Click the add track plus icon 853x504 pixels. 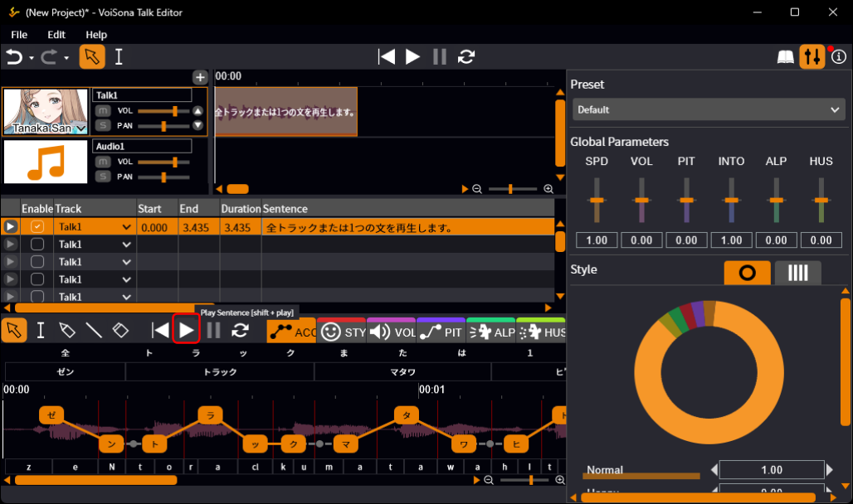click(x=200, y=77)
